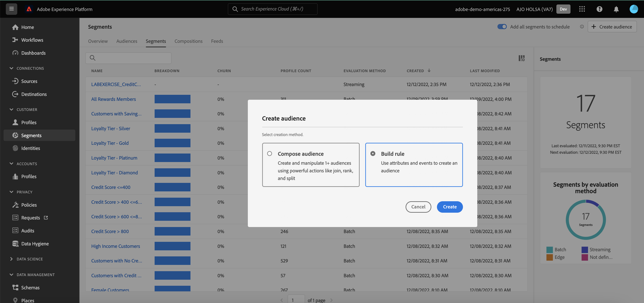
Task: Open the help question mark icon
Action: 599,9
